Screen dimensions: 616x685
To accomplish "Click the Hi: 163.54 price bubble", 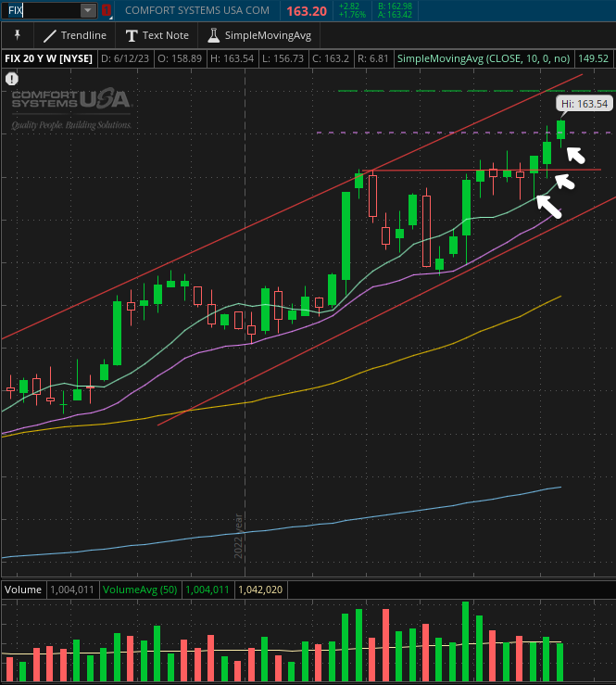I will pos(585,104).
